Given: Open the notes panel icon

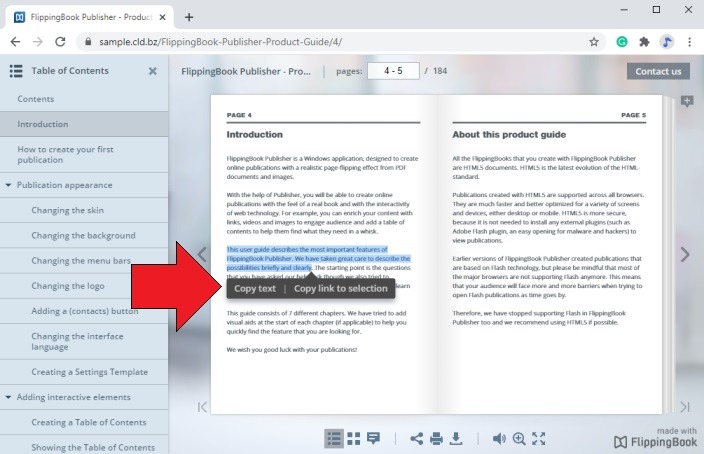Looking at the screenshot, I should pos(374,438).
